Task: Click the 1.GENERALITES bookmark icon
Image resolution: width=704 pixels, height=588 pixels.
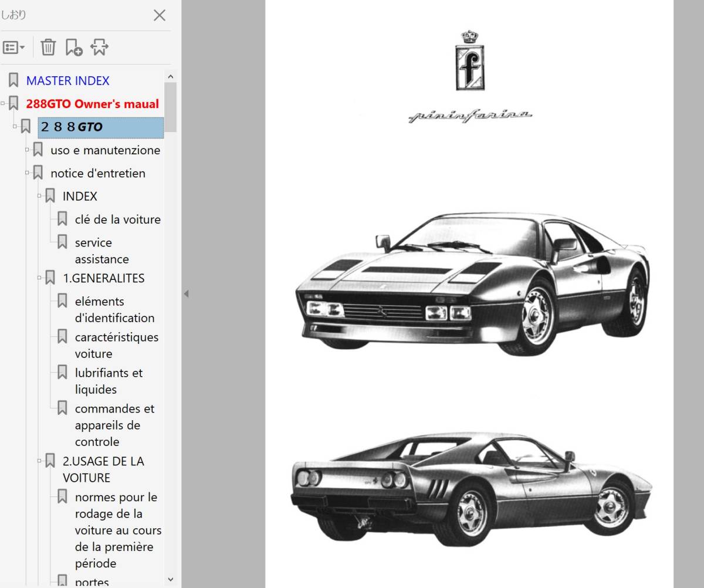Action: click(x=50, y=278)
